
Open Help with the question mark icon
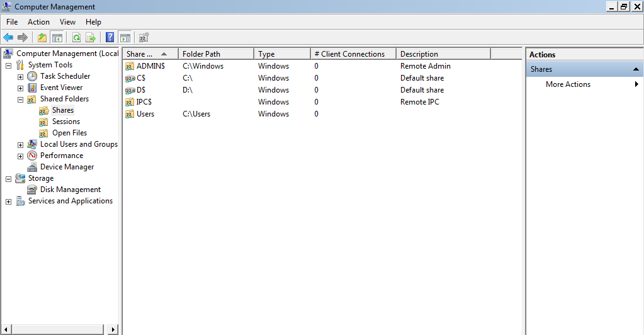click(x=110, y=38)
